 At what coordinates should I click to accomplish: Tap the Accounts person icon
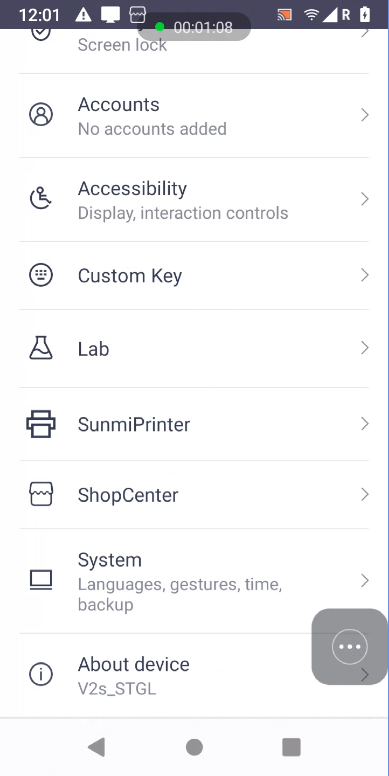[x=41, y=115]
